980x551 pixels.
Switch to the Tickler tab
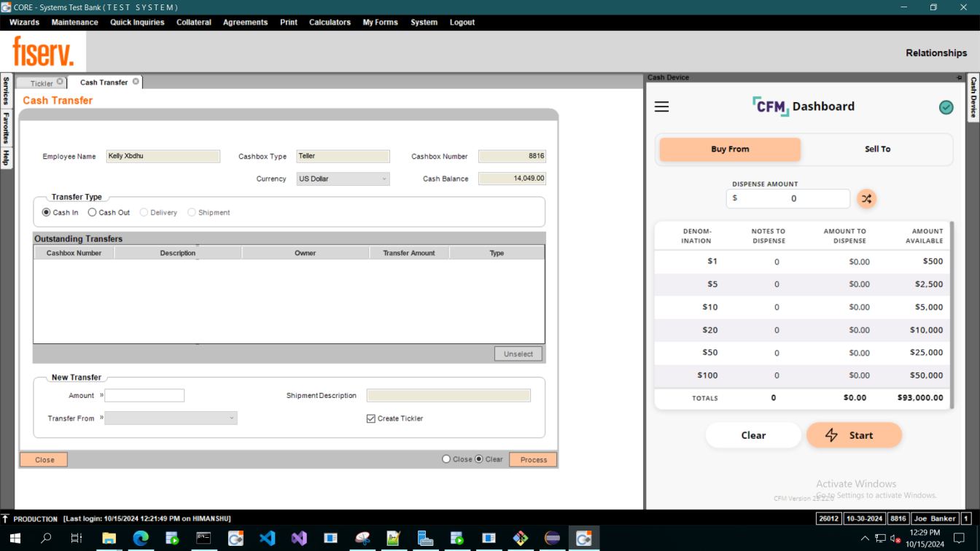point(42,83)
